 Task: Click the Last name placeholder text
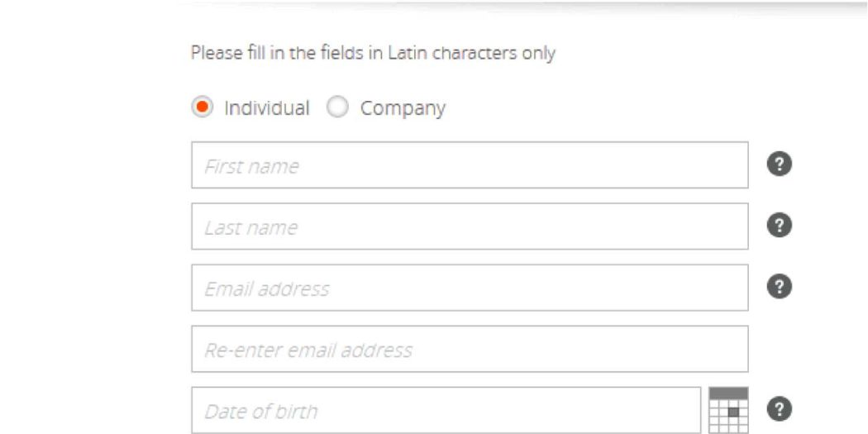pos(250,227)
